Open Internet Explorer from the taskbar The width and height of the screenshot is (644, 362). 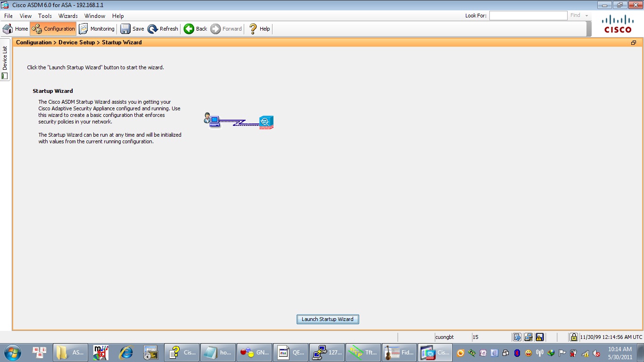click(126, 352)
